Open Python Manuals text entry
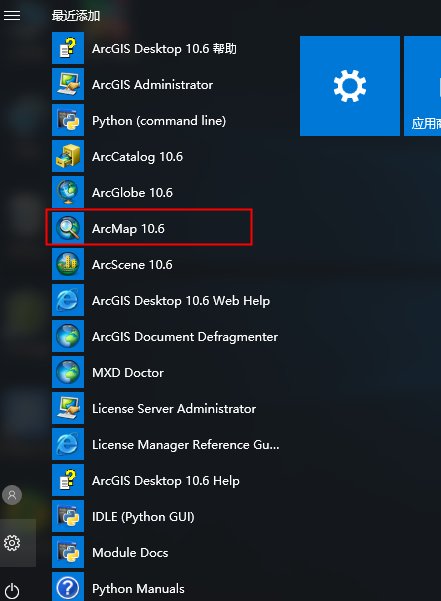Image resolution: width=441 pixels, height=601 pixels. (138, 589)
